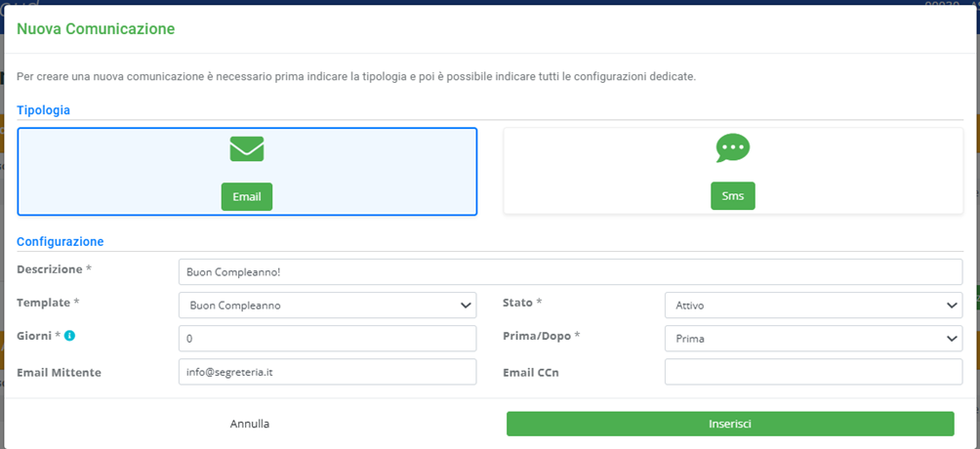The width and height of the screenshot is (980, 449).
Task: Click the Giorni info icon
Action: coord(69,336)
